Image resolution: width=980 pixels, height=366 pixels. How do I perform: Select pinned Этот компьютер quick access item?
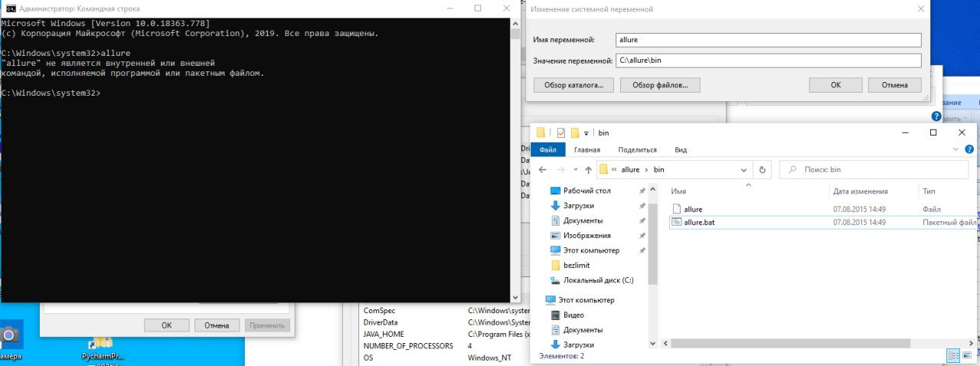pos(591,250)
